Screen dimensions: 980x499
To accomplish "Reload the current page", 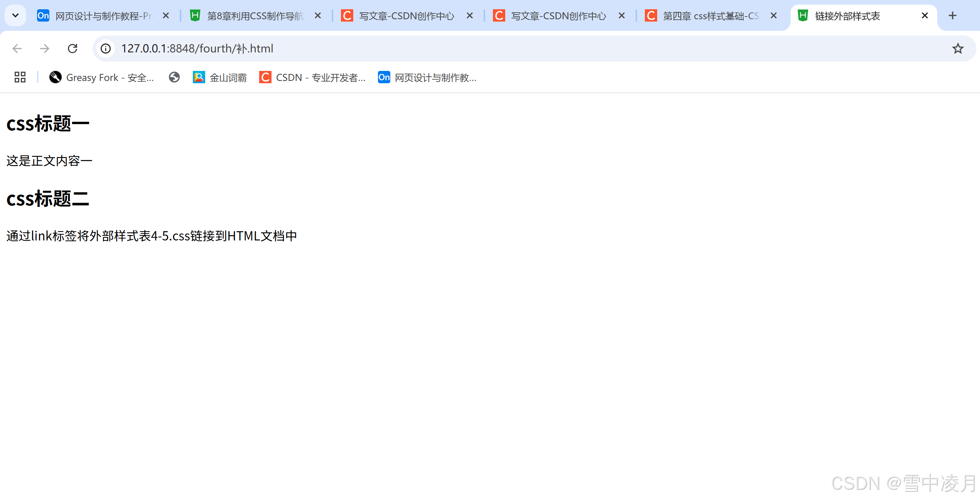I will [x=73, y=49].
